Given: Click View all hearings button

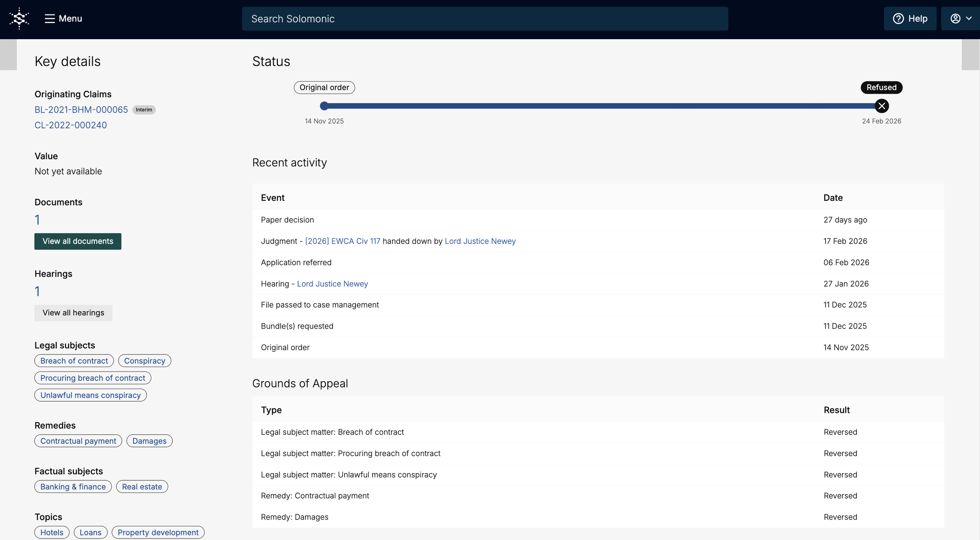Looking at the screenshot, I should (x=73, y=313).
